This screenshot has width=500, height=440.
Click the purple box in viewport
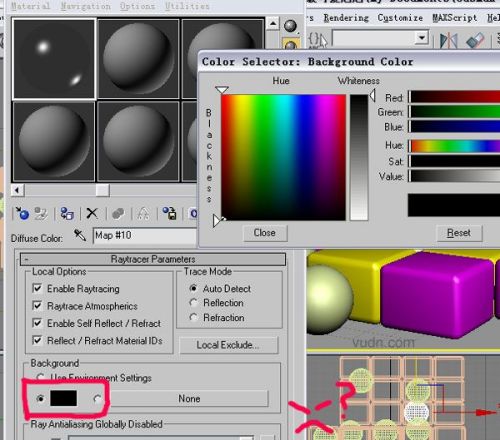(x=437, y=295)
